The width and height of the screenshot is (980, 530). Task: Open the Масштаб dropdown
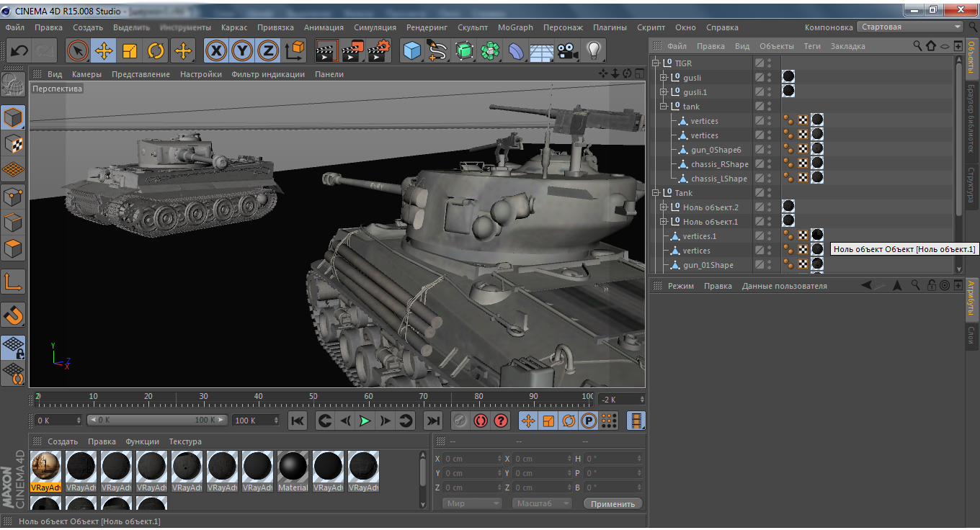[x=542, y=503]
